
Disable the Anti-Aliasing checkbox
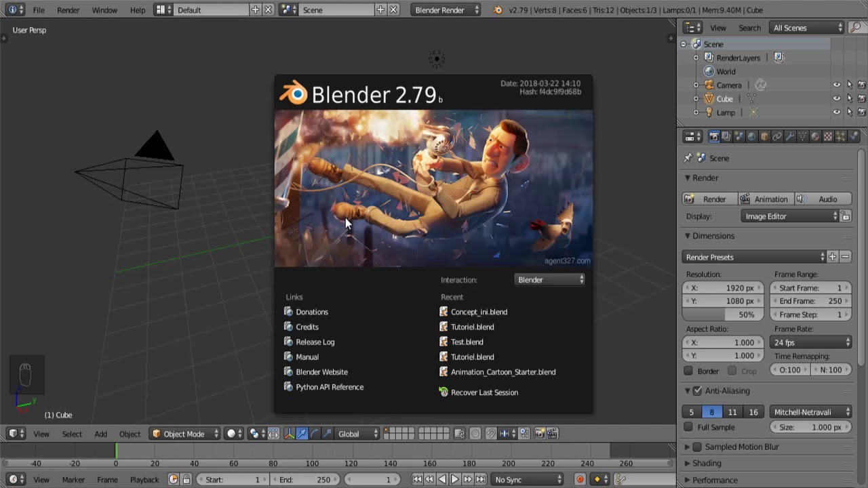[697, 391]
